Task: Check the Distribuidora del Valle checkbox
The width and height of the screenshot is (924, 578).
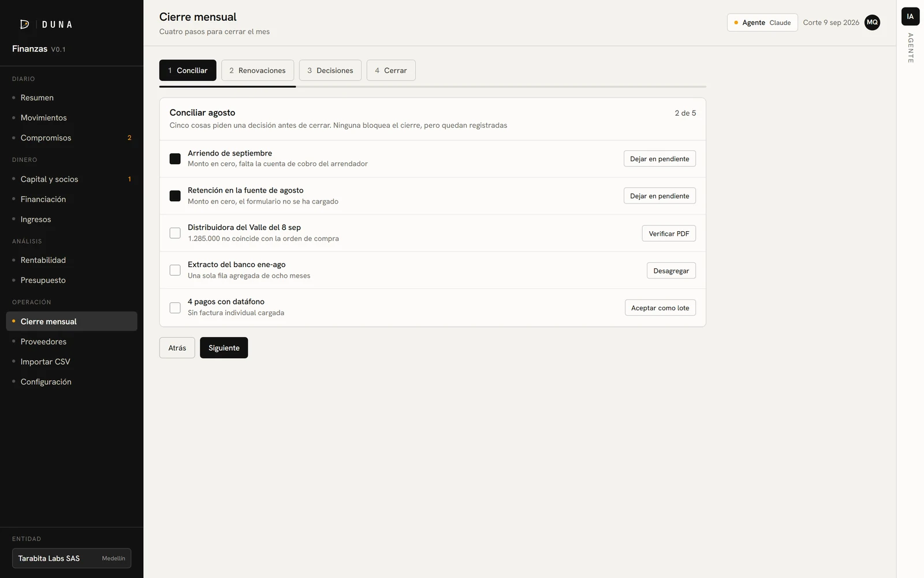Action: tap(175, 233)
